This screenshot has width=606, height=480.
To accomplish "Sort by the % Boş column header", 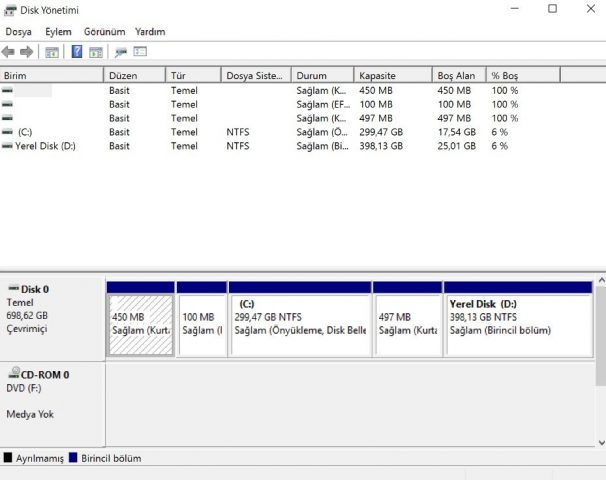I will [523, 75].
